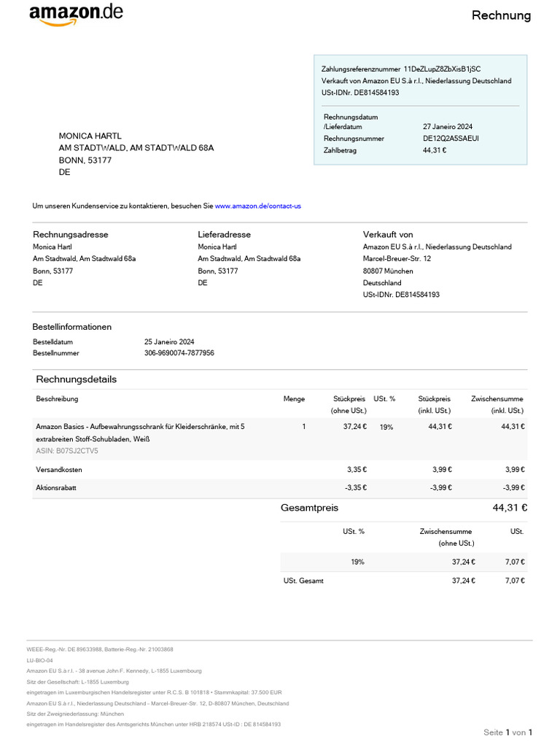Click the Beschreibung column header

57,399
